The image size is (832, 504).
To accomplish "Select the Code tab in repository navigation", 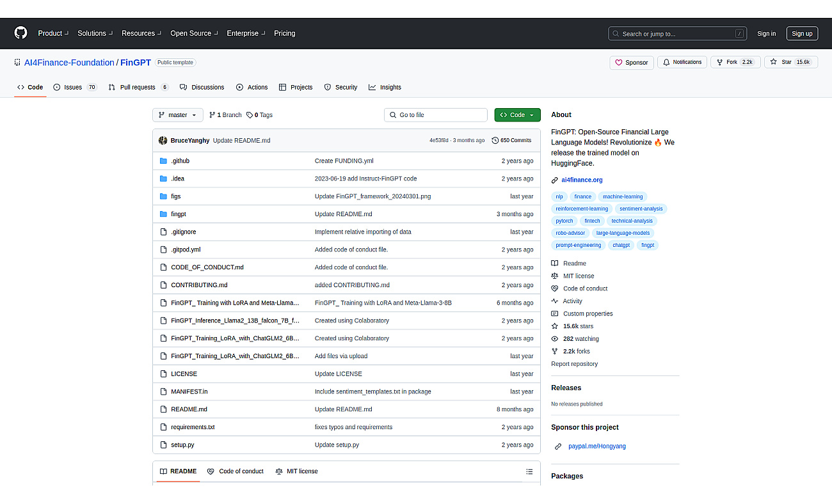I will click(x=30, y=87).
